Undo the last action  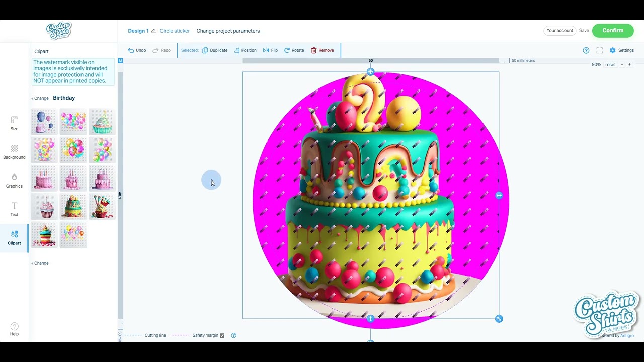pos(137,50)
